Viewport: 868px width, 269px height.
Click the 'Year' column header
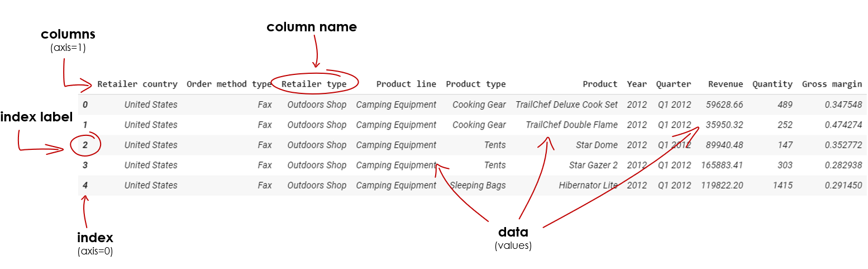coord(637,84)
